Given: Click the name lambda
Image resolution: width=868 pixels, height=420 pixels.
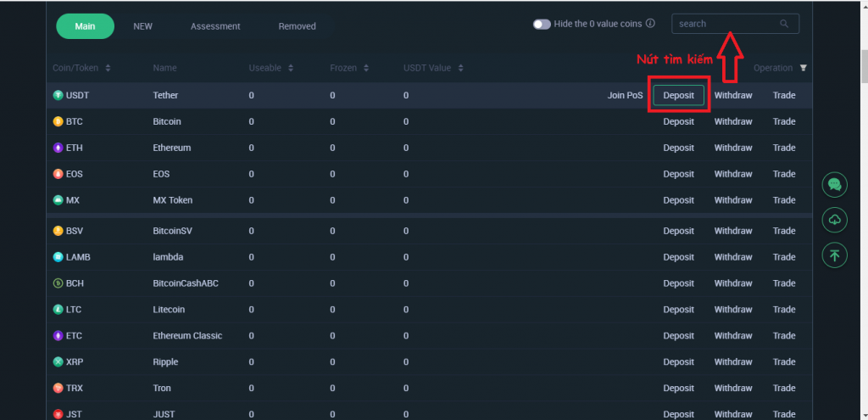Looking at the screenshot, I should (168, 257).
